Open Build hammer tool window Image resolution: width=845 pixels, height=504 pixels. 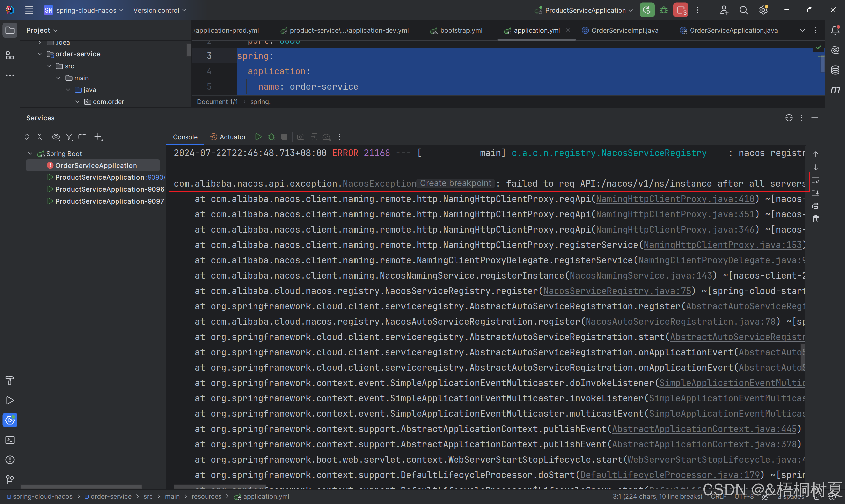(10, 381)
